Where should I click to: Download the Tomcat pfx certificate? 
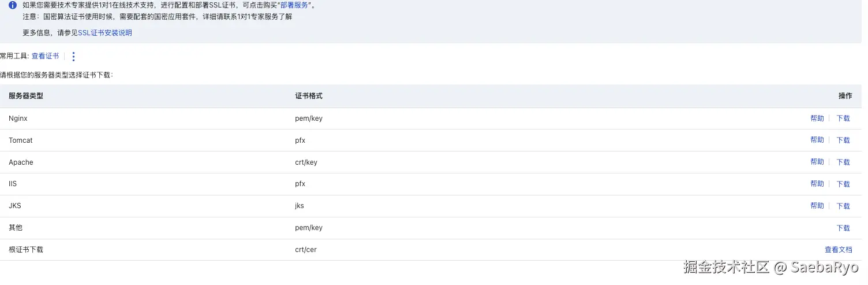[x=843, y=140]
